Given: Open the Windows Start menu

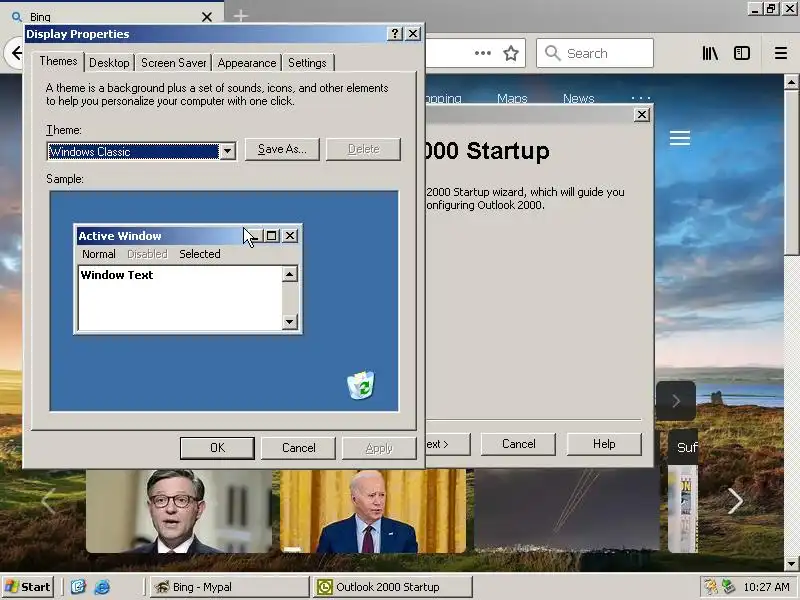Looking at the screenshot, I should pyautogui.click(x=28, y=587).
